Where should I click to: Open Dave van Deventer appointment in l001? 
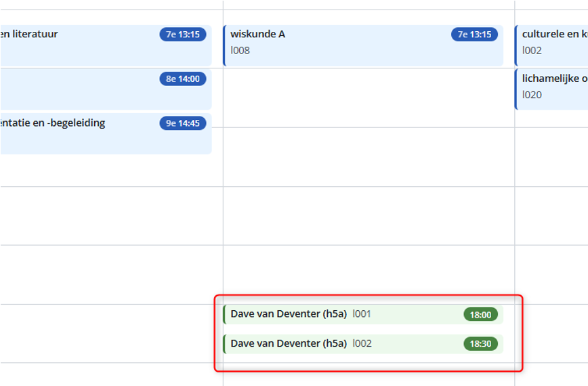[x=288, y=314]
